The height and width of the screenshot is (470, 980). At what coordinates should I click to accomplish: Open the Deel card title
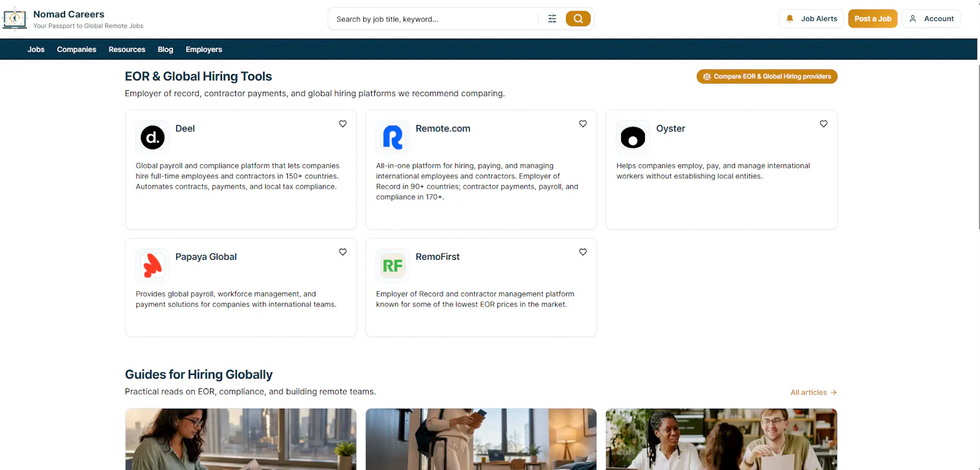(185, 129)
